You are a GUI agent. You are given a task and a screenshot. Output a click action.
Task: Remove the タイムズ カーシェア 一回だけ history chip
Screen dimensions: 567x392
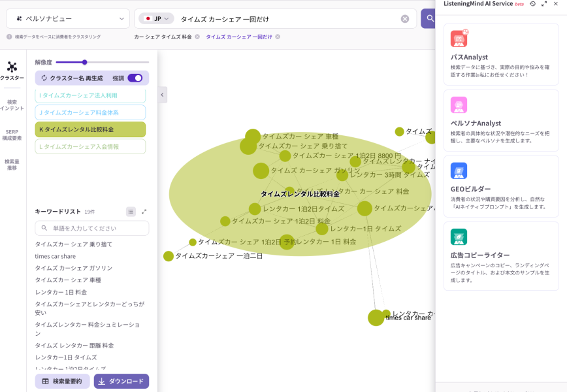click(x=278, y=37)
